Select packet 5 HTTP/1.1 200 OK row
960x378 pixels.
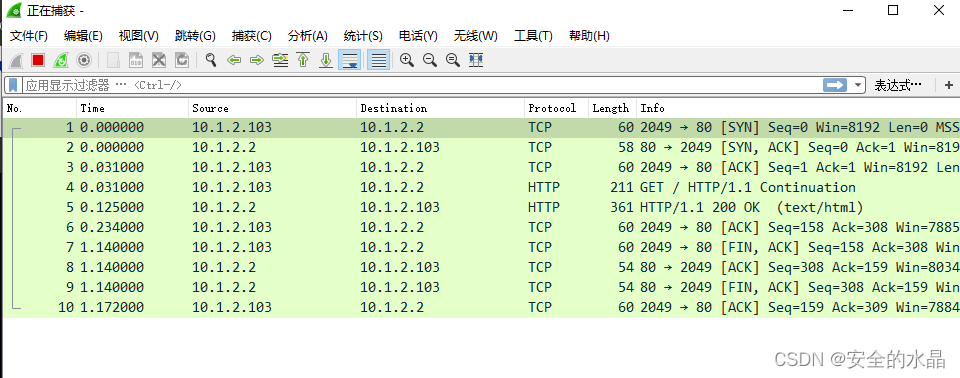pos(481,207)
